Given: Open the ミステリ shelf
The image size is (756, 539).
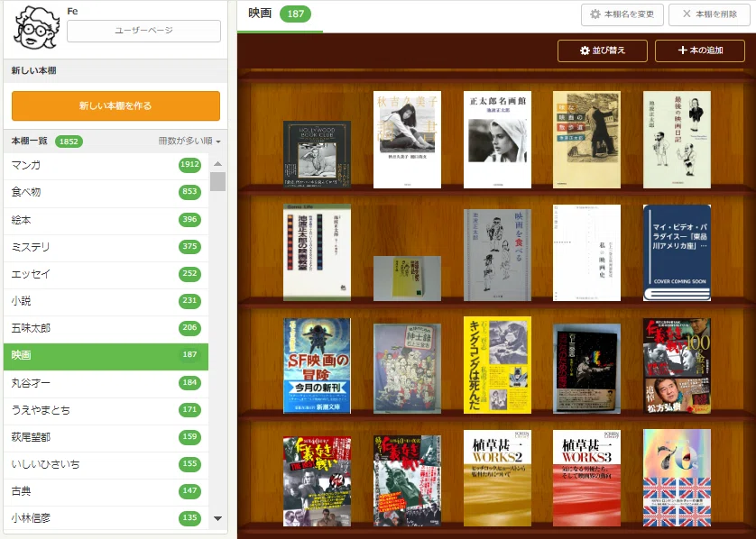Looking at the screenshot, I should coord(106,247).
